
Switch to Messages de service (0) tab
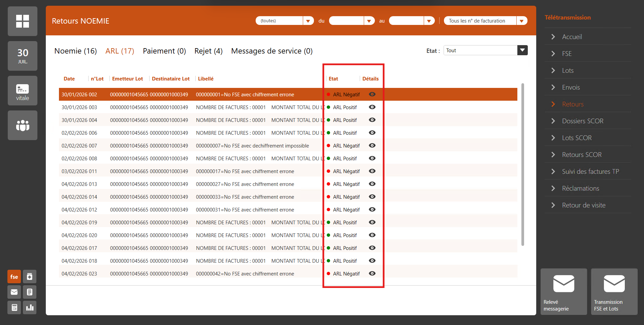pyautogui.click(x=272, y=51)
